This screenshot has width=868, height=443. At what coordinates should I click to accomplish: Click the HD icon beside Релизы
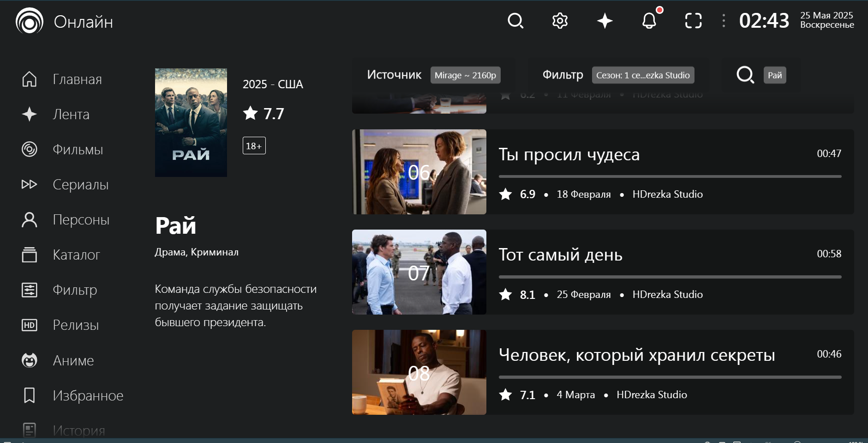(30, 325)
